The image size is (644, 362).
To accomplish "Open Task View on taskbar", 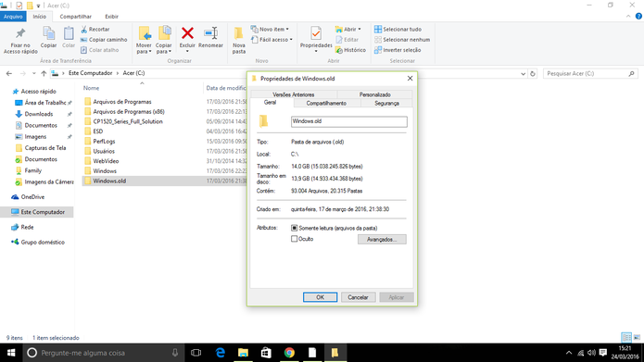I will (196, 353).
